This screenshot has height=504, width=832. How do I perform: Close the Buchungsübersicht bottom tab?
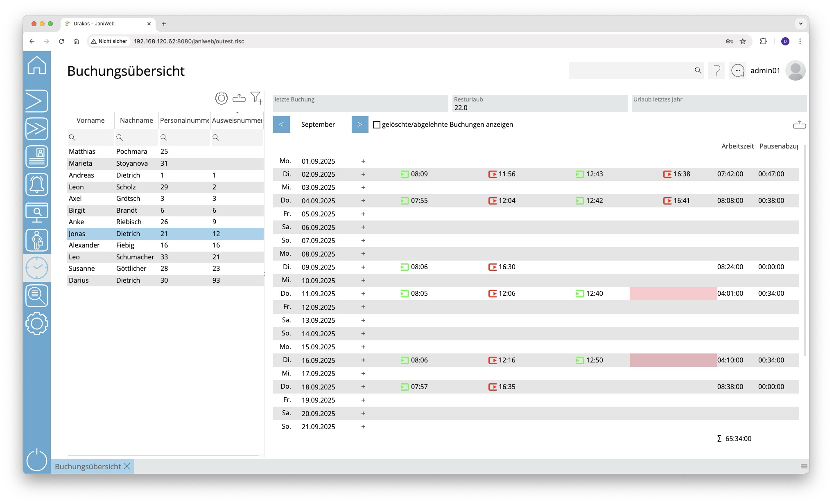pyautogui.click(x=127, y=466)
